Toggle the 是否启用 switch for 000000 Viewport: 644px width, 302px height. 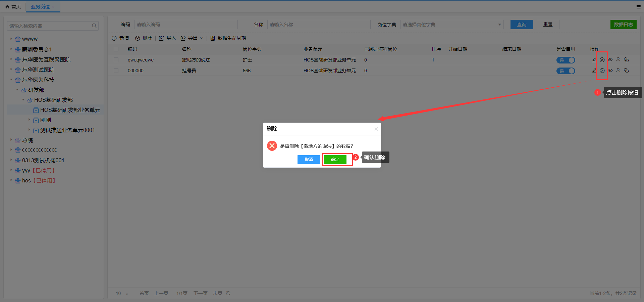point(566,71)
